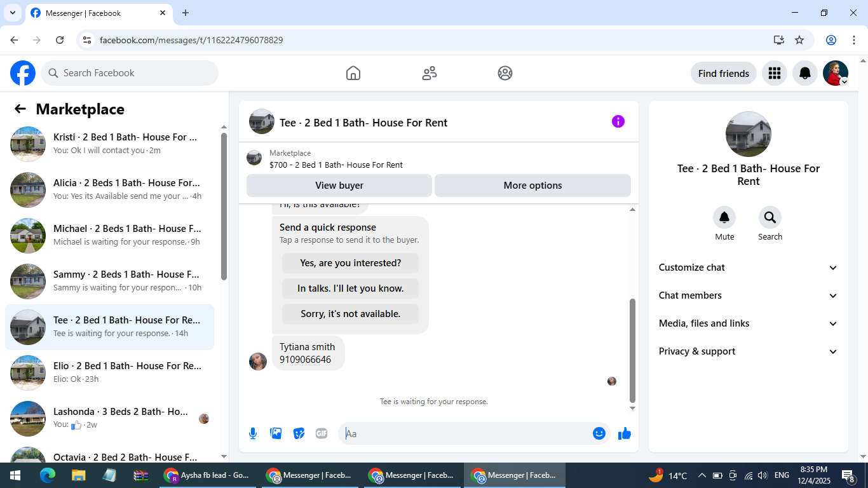
Task: Mute the conversation with the bell icon
Action: tap(724, 218)
